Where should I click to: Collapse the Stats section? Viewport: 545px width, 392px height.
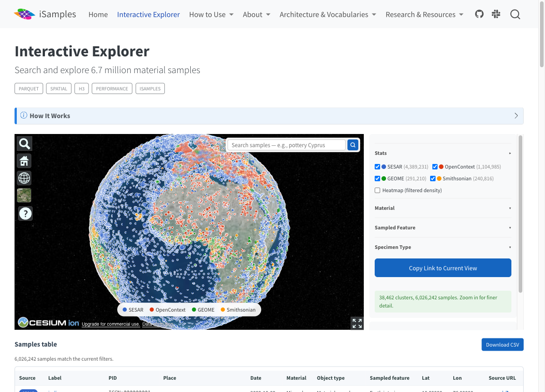[x=443, y=153]
